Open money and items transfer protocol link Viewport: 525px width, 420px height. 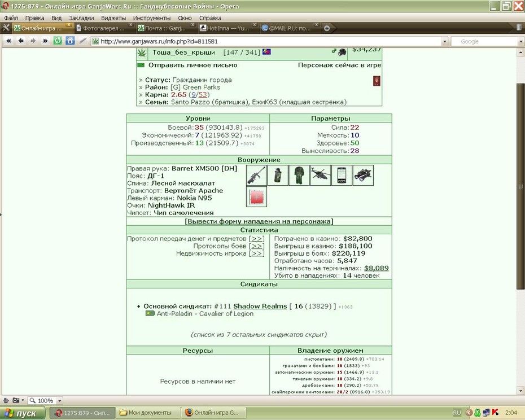coord(257,238)
